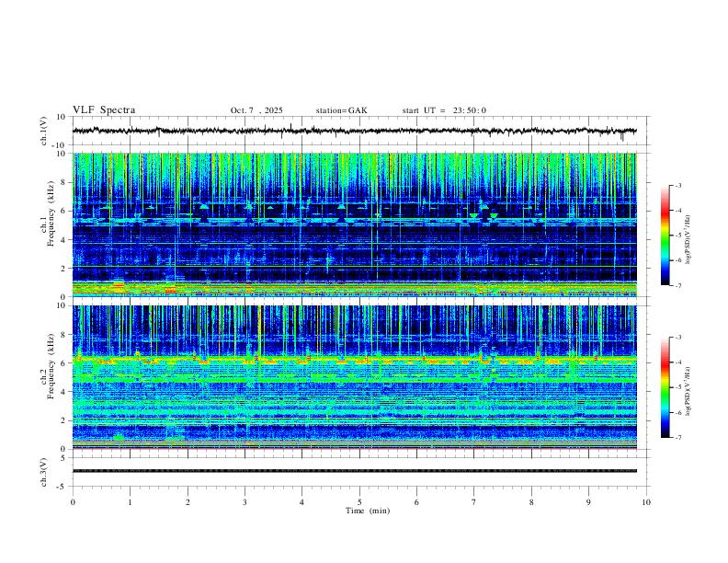
Task: Click the upper color bar "log(PSD)" label
Action: (688, 240)
